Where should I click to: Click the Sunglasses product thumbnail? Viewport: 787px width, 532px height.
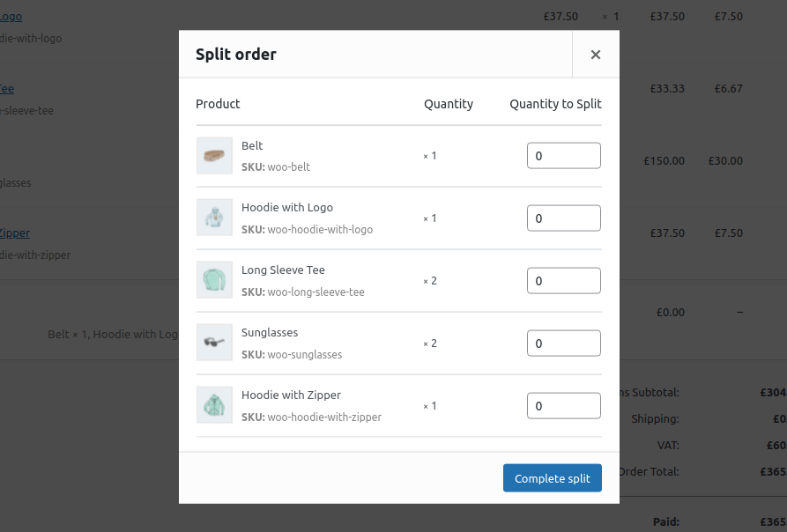(x=214, y=342)
